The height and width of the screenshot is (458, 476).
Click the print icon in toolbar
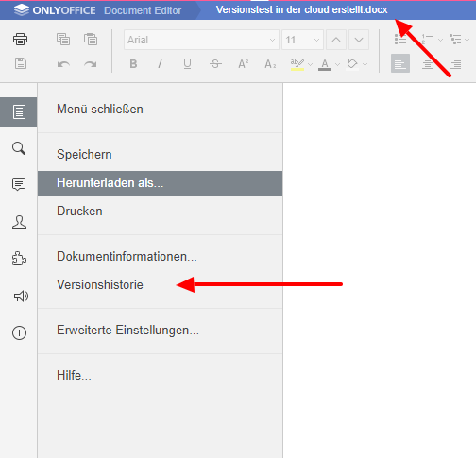[20, 40]
